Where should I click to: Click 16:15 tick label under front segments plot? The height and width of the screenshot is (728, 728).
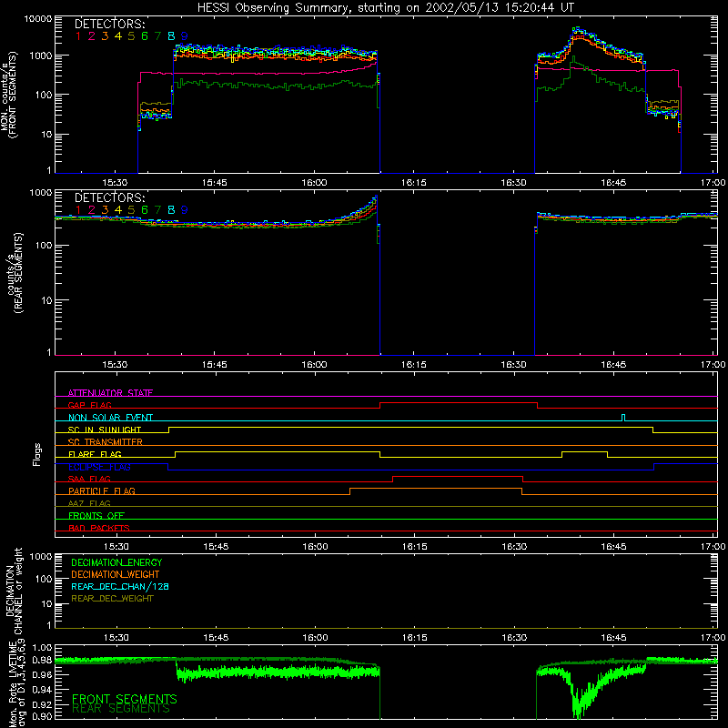point(414,183)
